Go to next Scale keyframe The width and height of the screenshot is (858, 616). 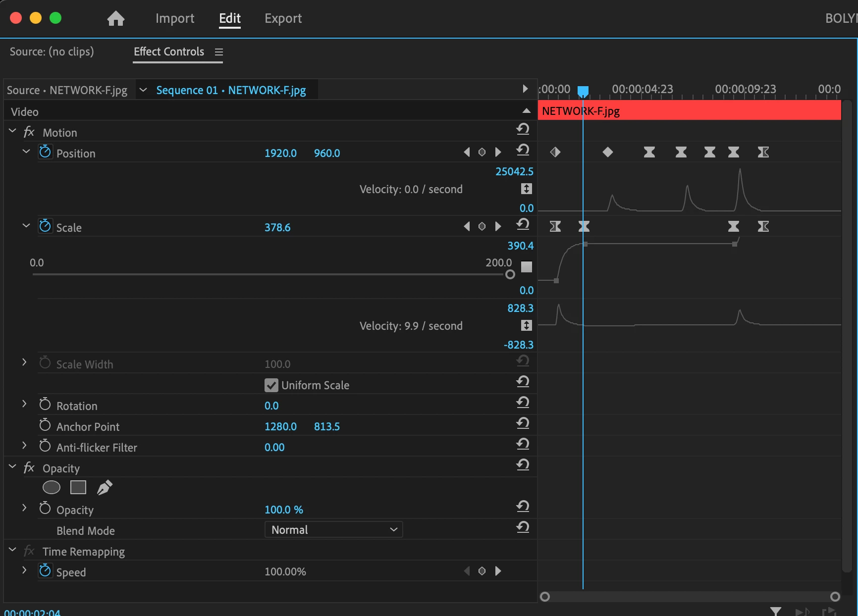[x=498, y=226]
